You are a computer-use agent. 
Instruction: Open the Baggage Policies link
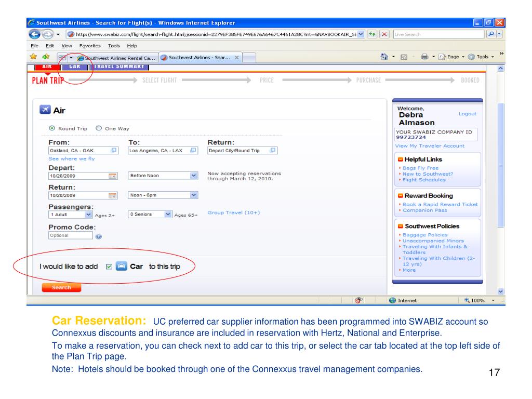[425, 235]
